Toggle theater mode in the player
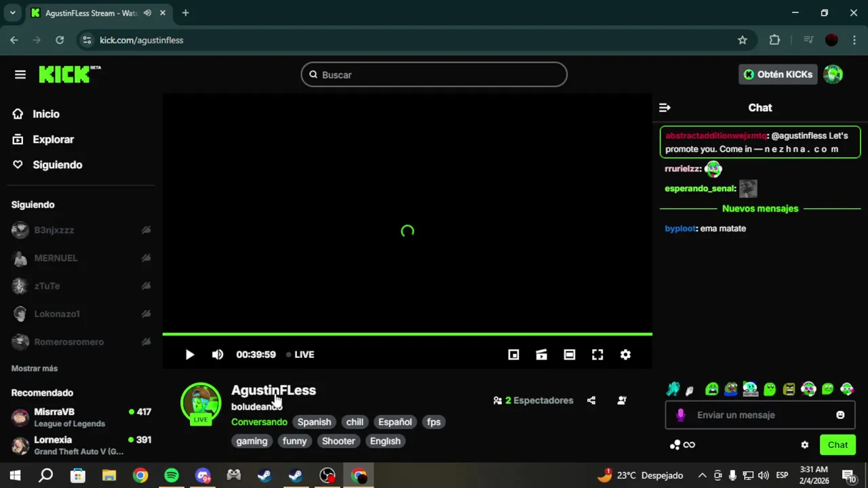This screenshot has height=488, width=868. click(x=570, y=354)
